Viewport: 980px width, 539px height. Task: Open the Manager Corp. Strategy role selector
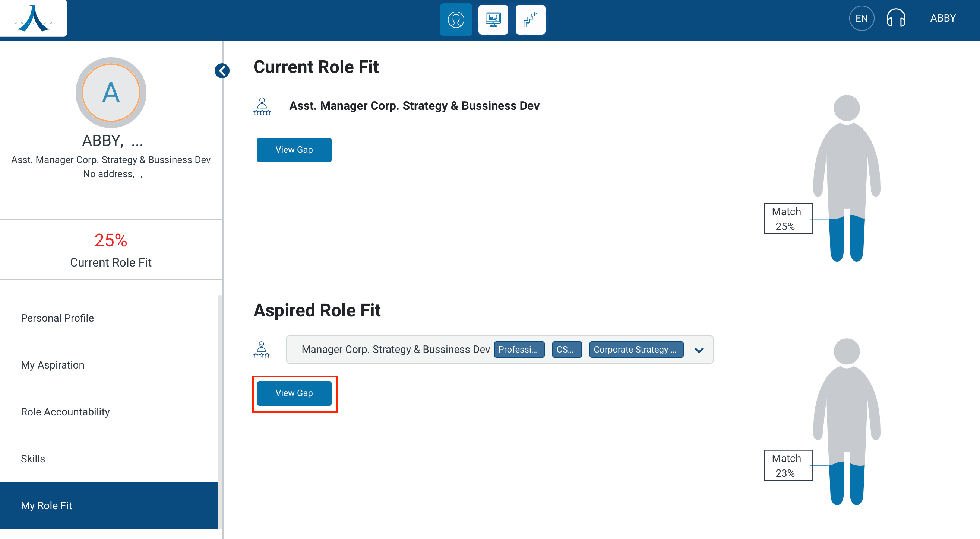(395, 350)
